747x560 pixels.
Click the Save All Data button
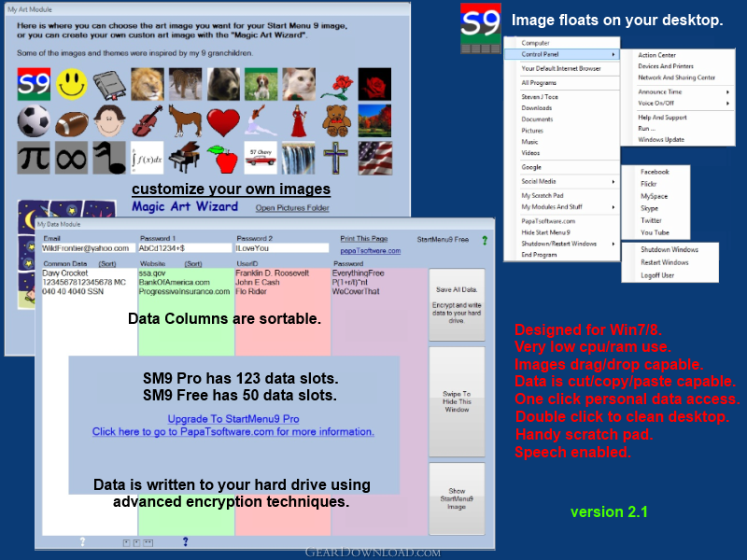pyautogui.click(x=457, y=305)
